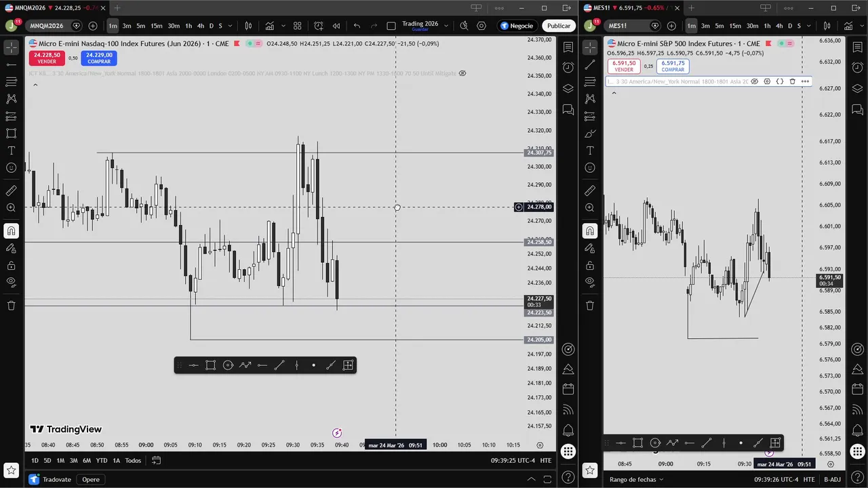Image resolution: width=868 pixels, height=488 pixels.
Task: Hide the indicator via eye icon in MES1! legend
Action: (754, 81)
